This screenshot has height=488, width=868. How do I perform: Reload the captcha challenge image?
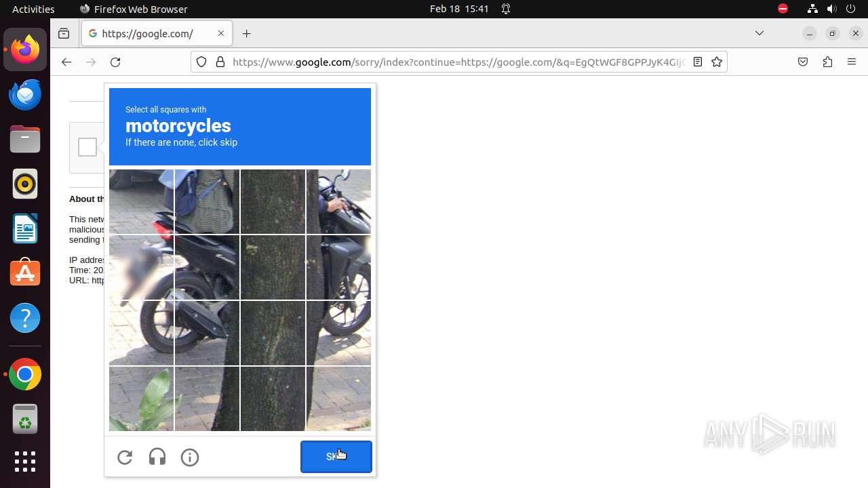click(x=125, y=457)
